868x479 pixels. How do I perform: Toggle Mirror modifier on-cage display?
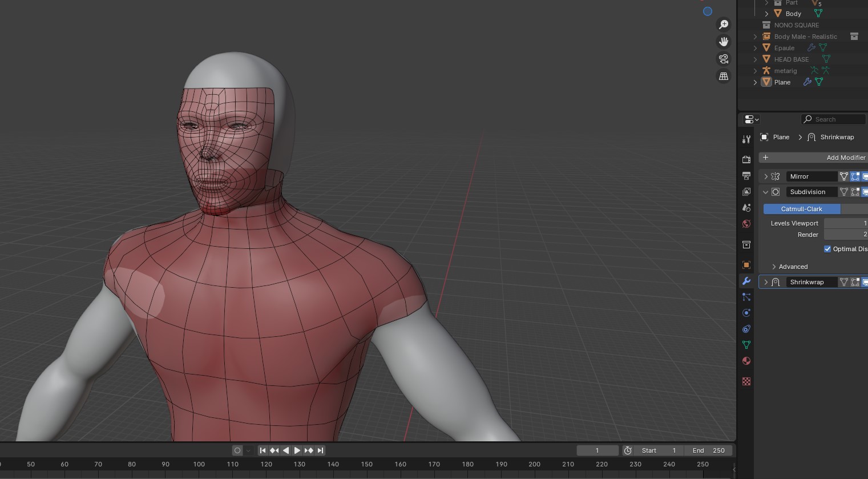point(844,176)
